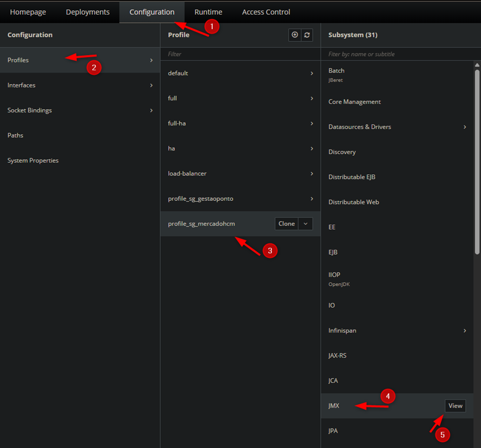Switch to the Runtime tab
This screenshot has height=448, width=481.
coord(208,12)
